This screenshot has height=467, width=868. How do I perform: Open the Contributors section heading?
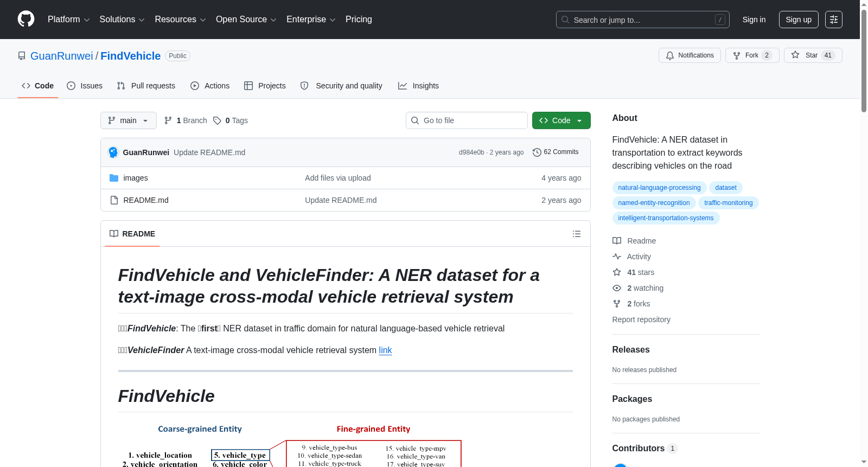[644, 449]
